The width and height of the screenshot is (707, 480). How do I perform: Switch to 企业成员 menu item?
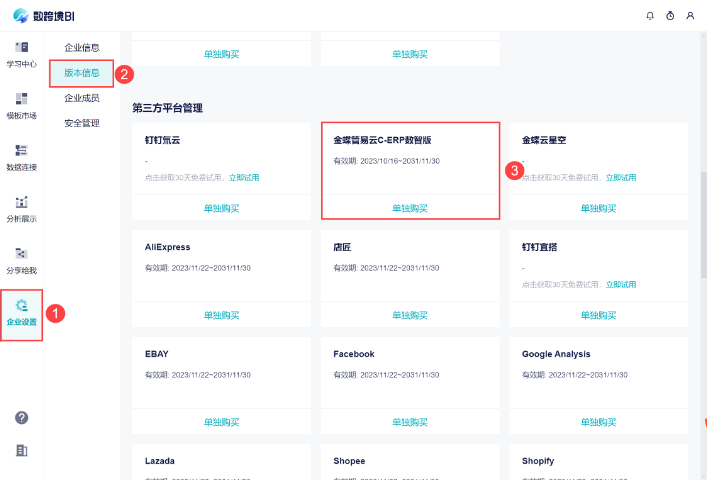tap(82, 98)
